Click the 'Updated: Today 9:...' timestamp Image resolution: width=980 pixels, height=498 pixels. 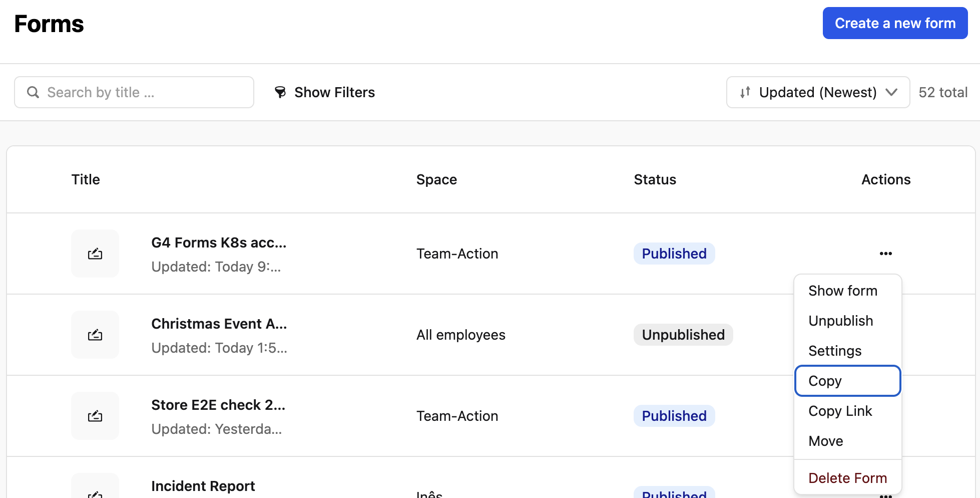[x=216, y=267]
